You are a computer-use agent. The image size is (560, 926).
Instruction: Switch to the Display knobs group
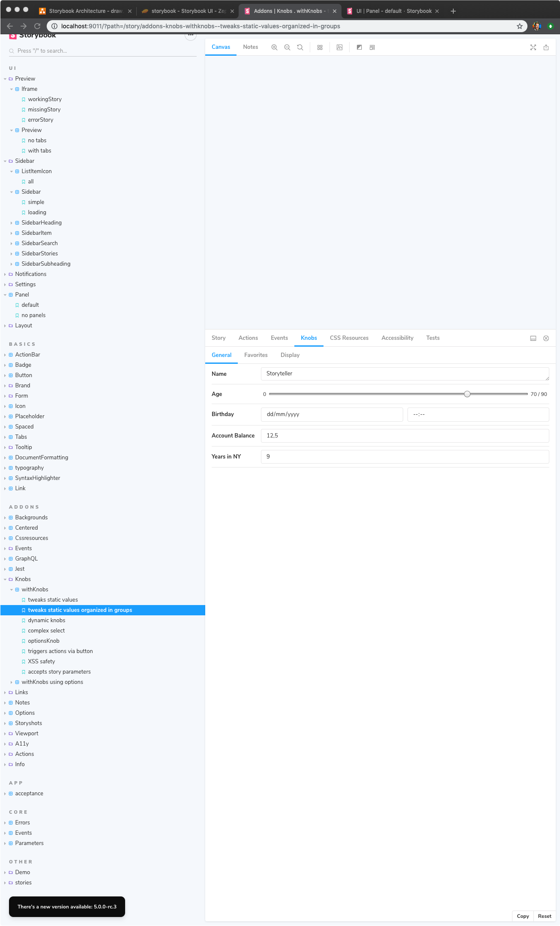[290, 355]
